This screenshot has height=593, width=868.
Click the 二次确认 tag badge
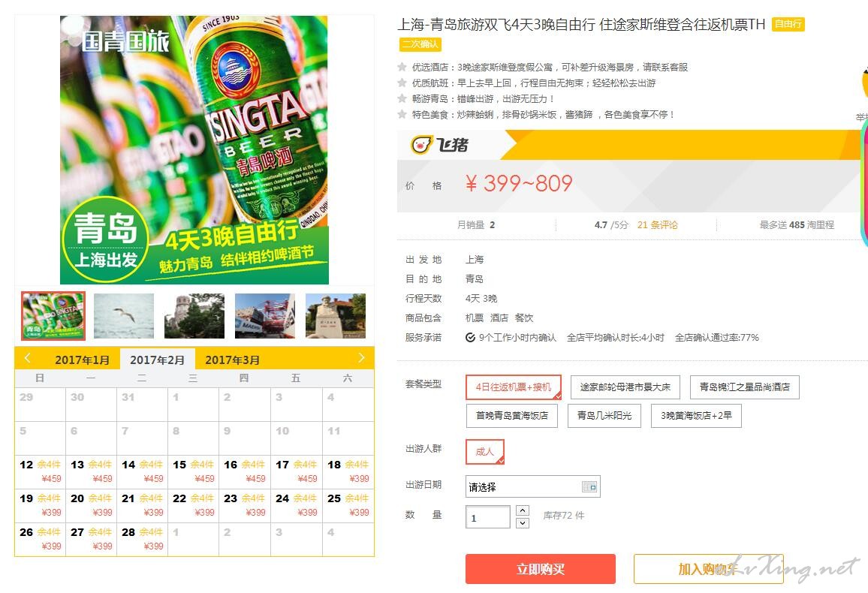(420, 44)
